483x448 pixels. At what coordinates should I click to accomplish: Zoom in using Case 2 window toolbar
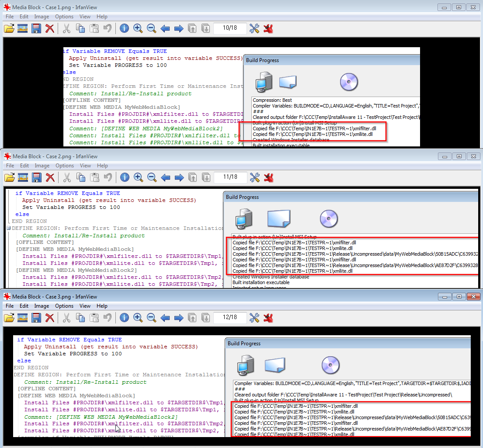tap(138, 178)
